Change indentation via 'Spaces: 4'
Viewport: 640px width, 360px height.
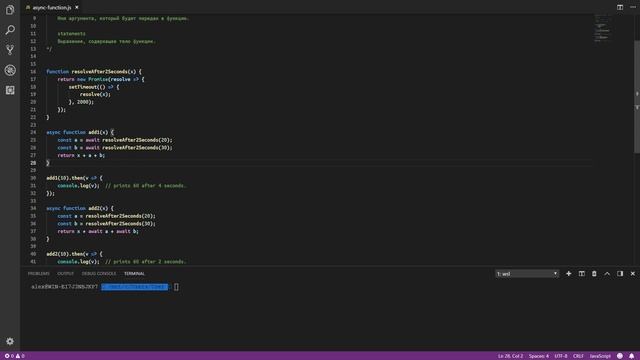[x=539, y=356]
